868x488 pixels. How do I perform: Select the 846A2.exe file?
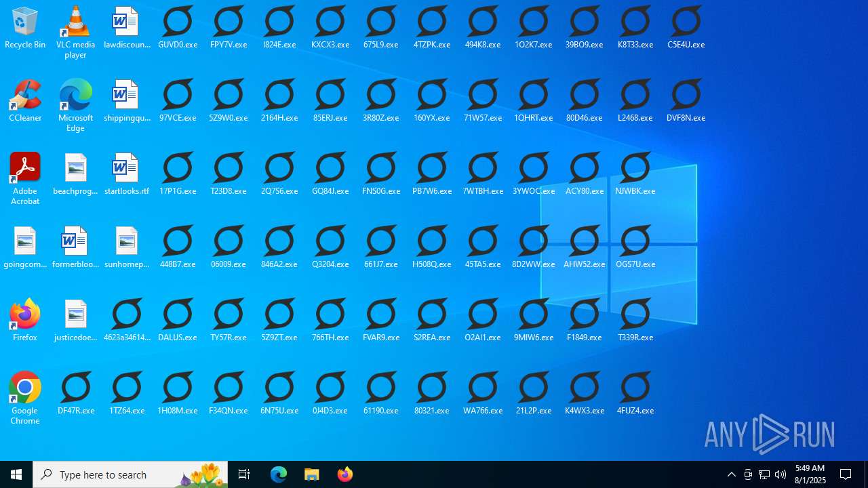pos(279,248)
